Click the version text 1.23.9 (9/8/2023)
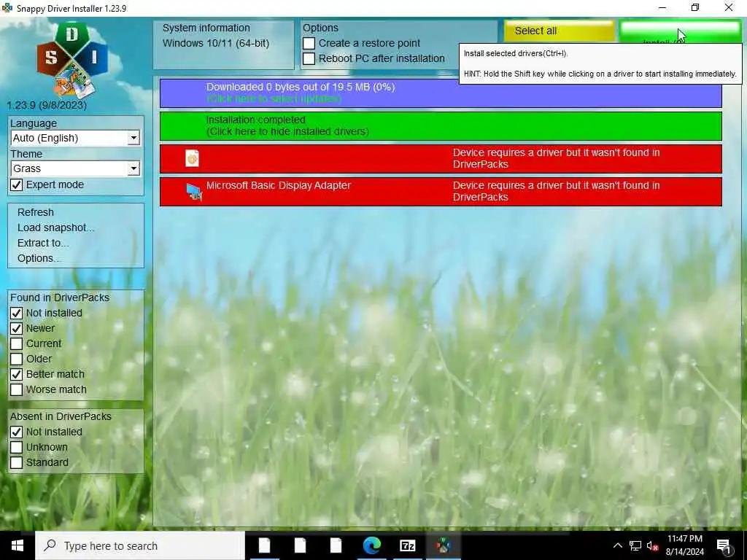Viewport: 747px width, 560px height. pyautogui.click(x=47, y=105)
